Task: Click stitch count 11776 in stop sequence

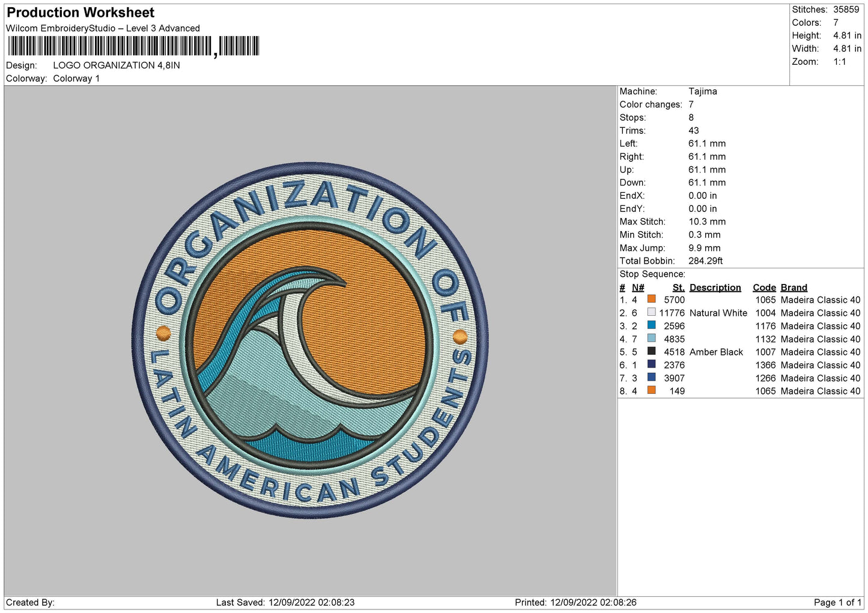Action: tap(672, 313)
